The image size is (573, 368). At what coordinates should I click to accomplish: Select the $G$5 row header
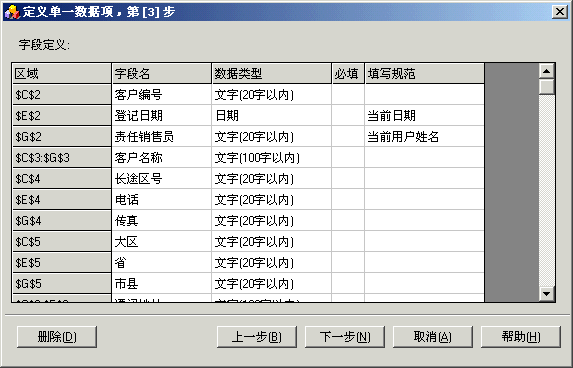[x=62, y=284]
